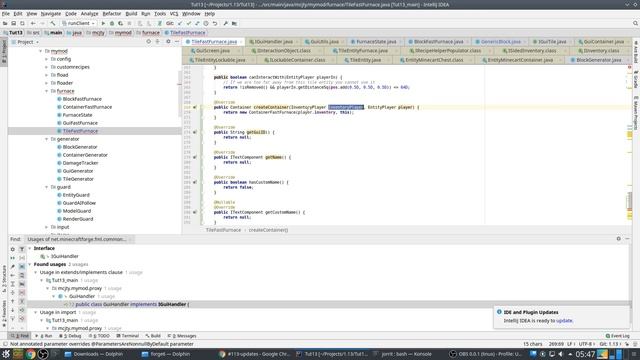Image resolution: width=640 pixels, height=360 pixels.
Task: Click the volume icon in system tray
Action: [560, 354]
